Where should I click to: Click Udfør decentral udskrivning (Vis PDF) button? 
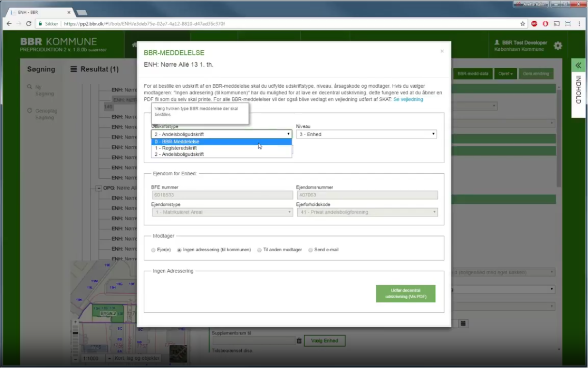click(x=405, y=293)
